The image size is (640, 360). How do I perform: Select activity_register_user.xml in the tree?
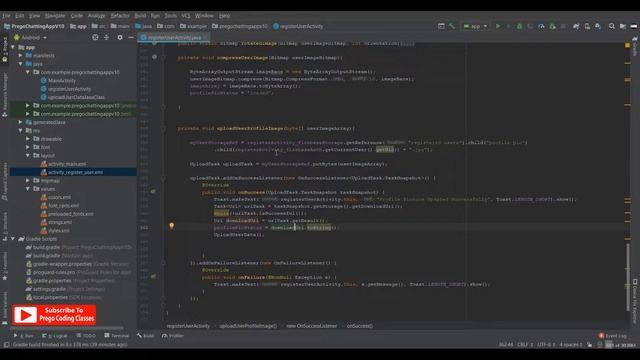75,172
